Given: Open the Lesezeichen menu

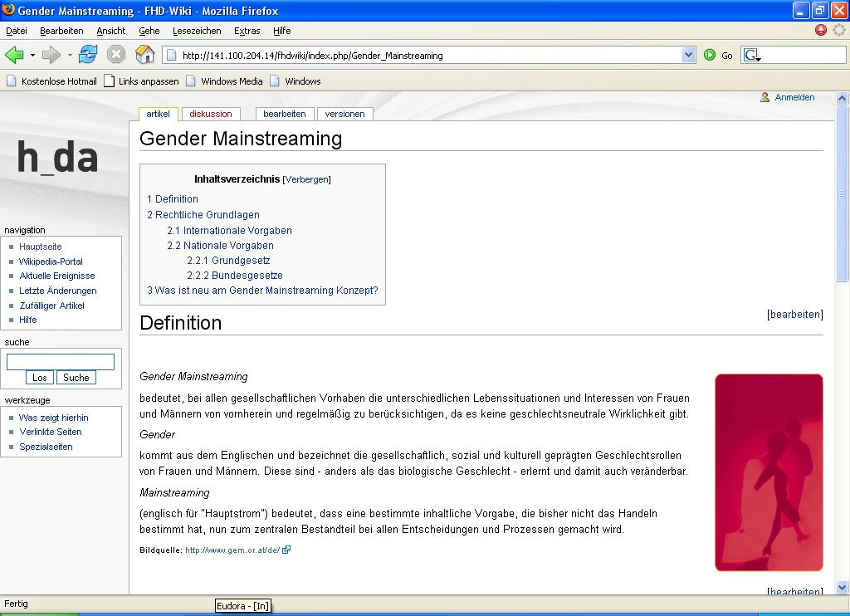Looking at the screenshot, I should (x=197, y=31).
